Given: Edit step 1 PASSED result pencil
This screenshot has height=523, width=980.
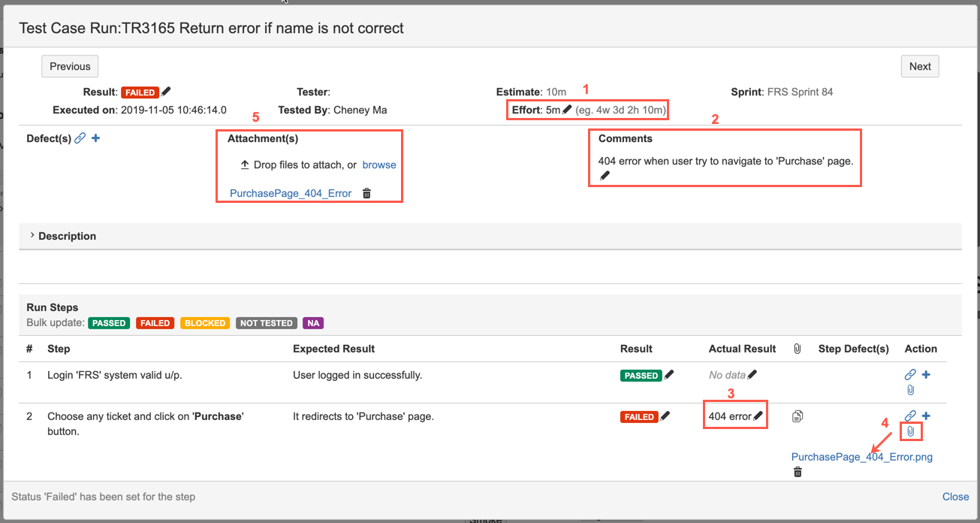Looking at the screenshot, I should point(668,375).
